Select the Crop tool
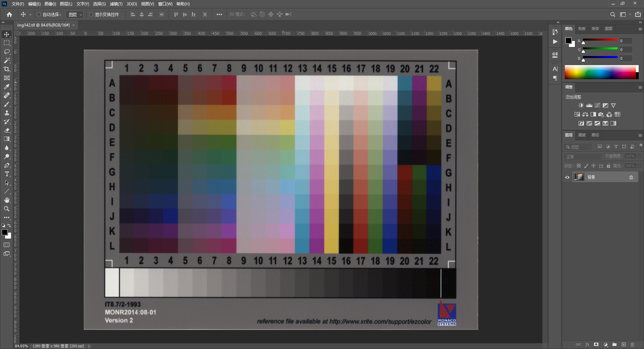Image resolution: width=644 pixels, height=349 pixels. pos(7,69)
